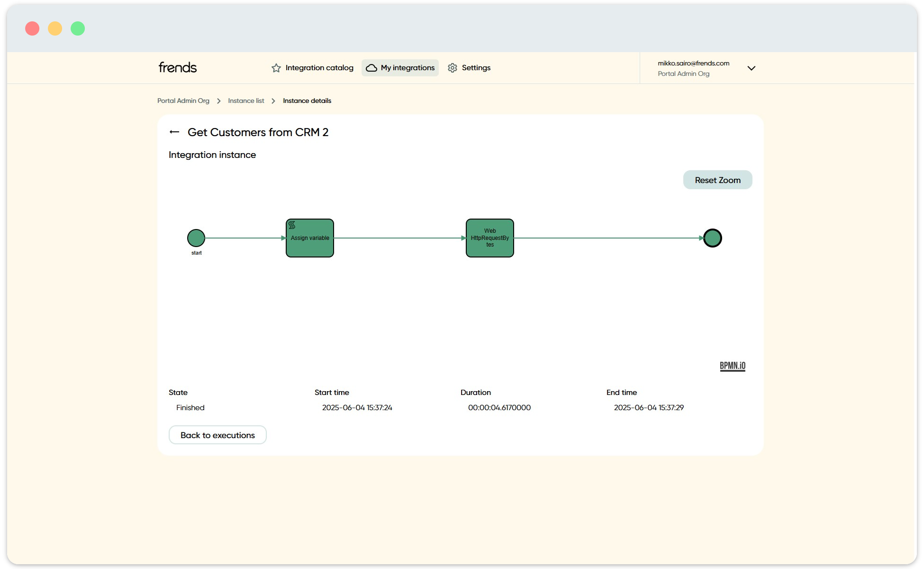Image resolution: width=924 pixels, height=569 pixels.
Task: Navigate to Instance list via breadcrumb
Action: coord(245,101)
